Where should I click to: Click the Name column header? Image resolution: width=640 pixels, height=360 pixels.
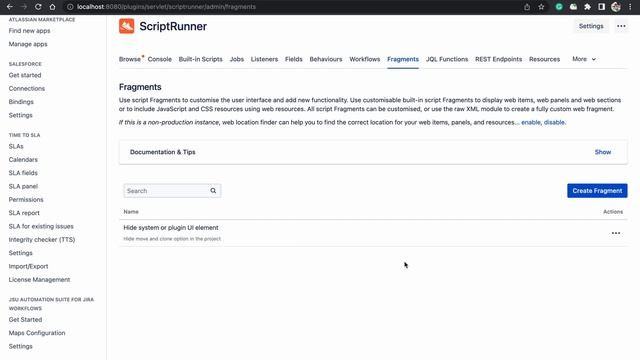[131, 212]
